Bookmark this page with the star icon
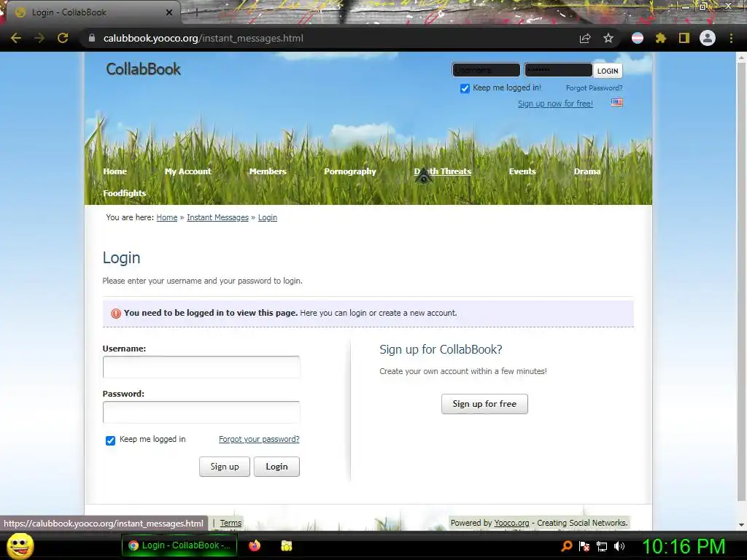 [608, 38]
